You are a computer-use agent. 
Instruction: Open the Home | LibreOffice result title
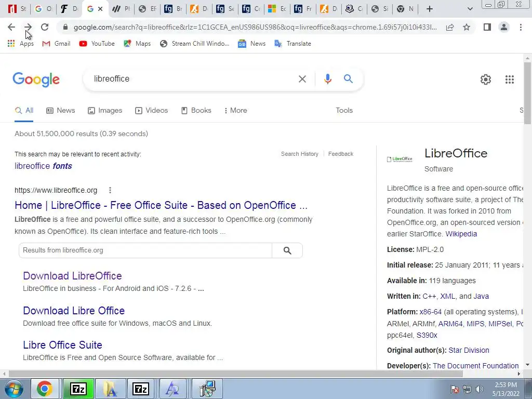[x=161, y=205]
